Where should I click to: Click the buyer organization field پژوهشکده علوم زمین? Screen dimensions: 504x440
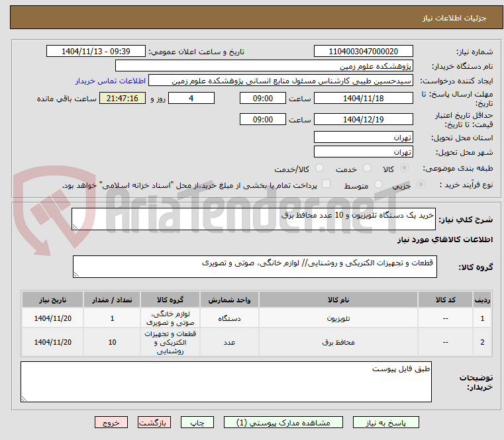(264, 66)
